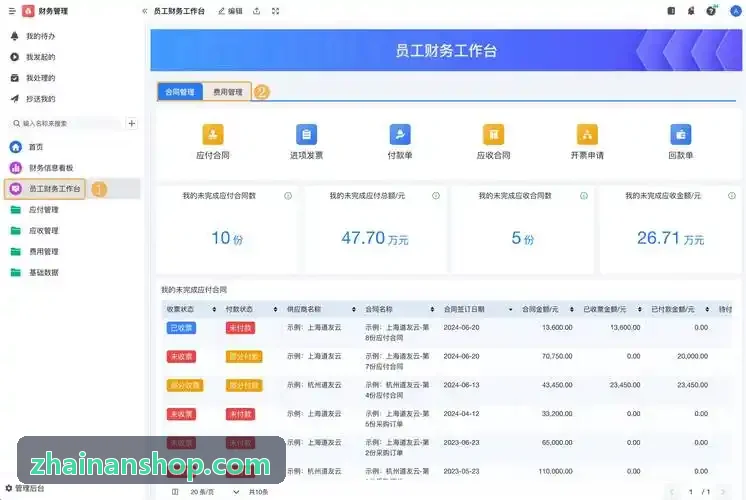
Task: Click the 110,000.00 contract amount cell
Action: pos(555,471)
